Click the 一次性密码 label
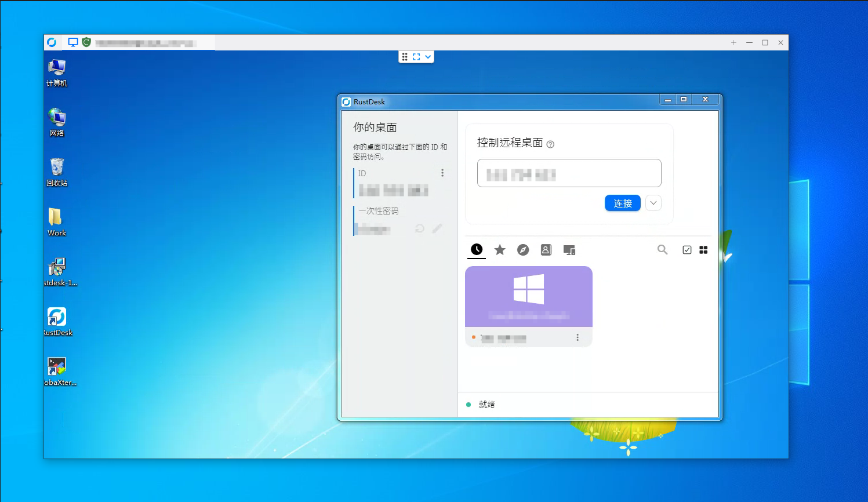Viewport: 868px width, 502px height. pyautogui.click(x=379, y=211)
